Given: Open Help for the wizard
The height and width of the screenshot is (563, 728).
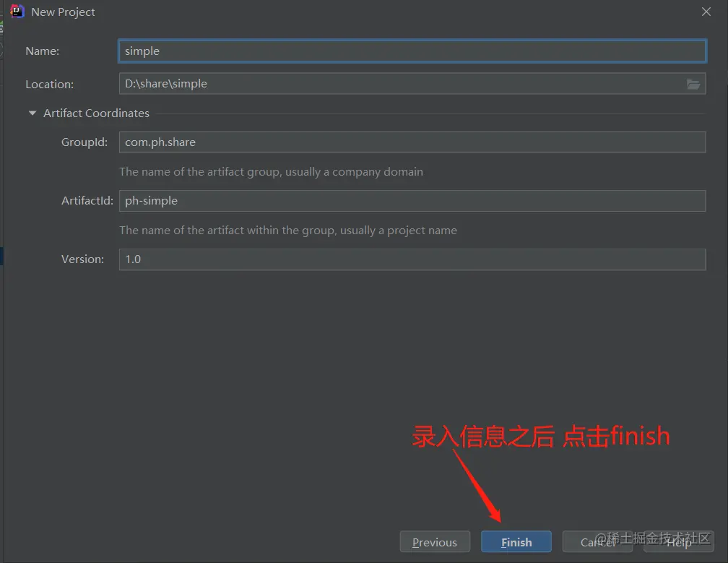Looking at the screenshot, I should [679, 541].
